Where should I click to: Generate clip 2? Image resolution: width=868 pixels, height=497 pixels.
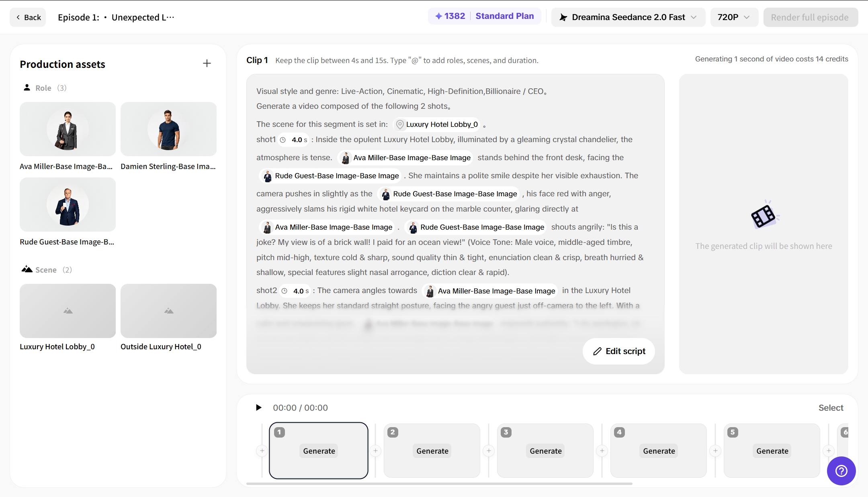432,451
